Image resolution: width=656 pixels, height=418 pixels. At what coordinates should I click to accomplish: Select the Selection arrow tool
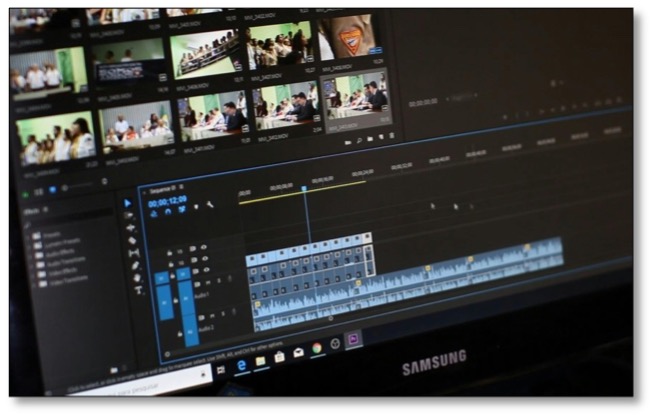click(x=128, y=203)
